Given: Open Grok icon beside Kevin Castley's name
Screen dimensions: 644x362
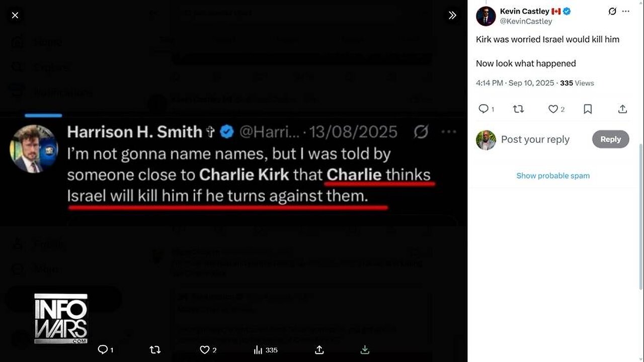Looking at the screenshot, I should point(612,11).
